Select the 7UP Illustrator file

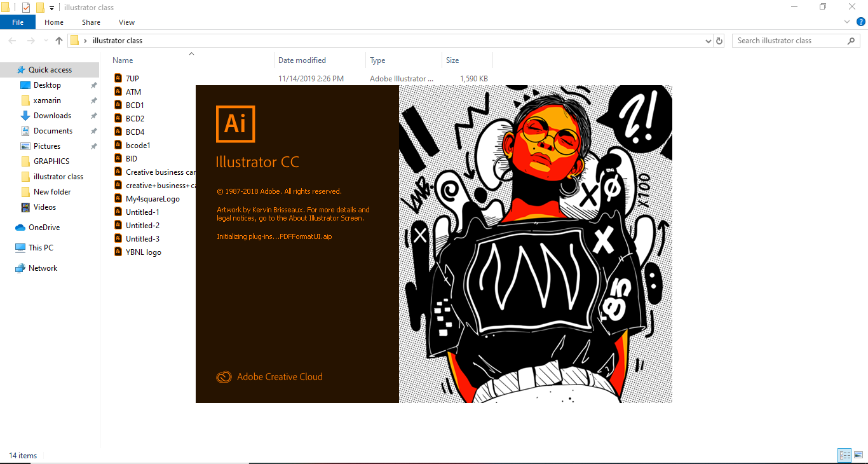coord(132,79)
